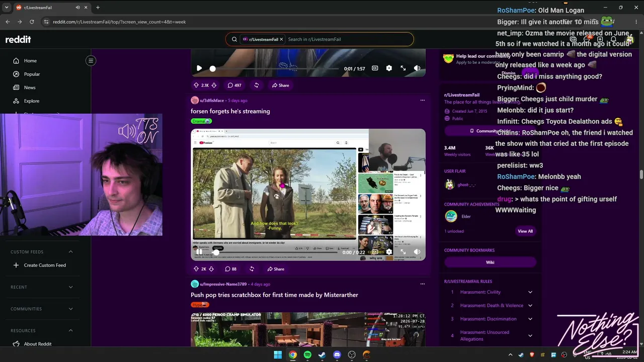644x362 pixels.
Task: Click the Reddit logo
Action: click(x=18, y=39)
